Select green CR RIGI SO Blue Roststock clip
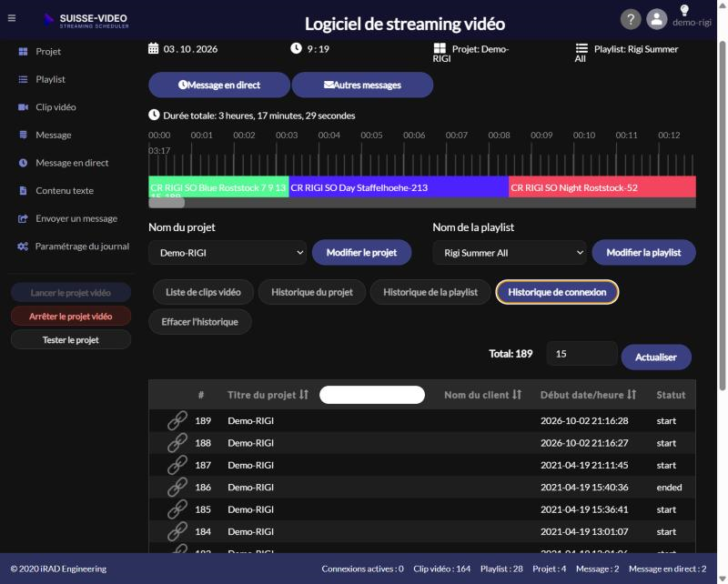Viewport: 728px width, 584px height. point(218,186)
